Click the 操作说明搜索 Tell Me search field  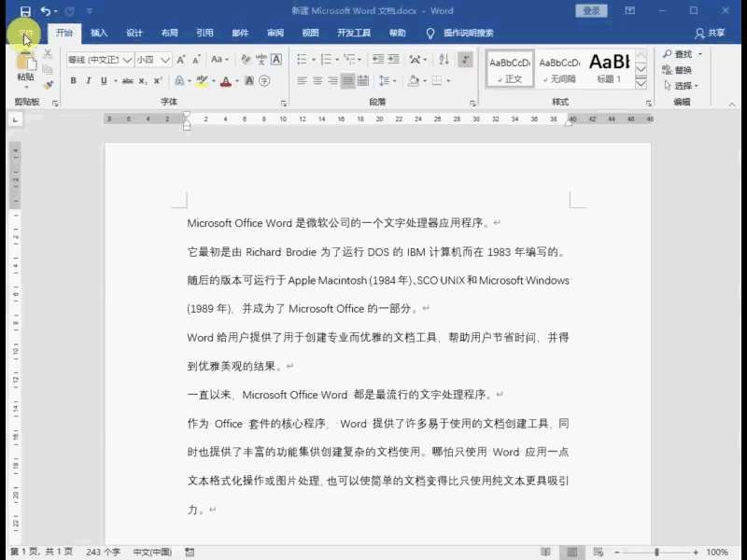coord(469,33)
